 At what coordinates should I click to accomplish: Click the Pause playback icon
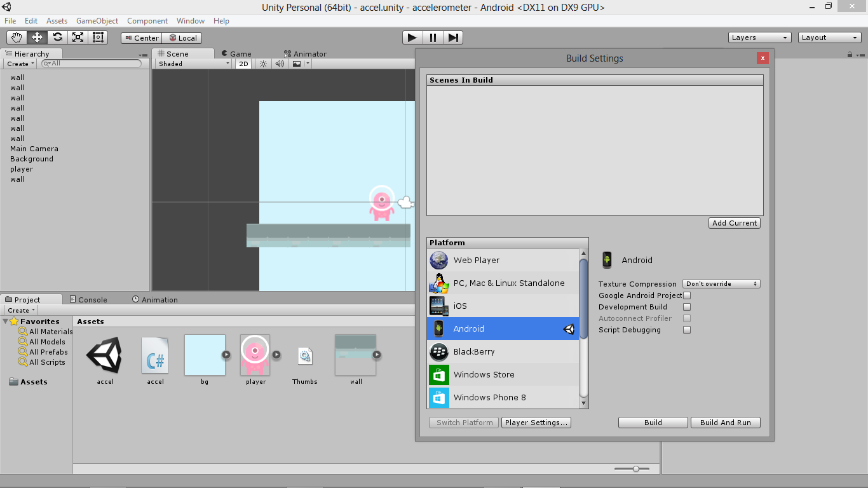pyautogui.click(x=432, y=37)
